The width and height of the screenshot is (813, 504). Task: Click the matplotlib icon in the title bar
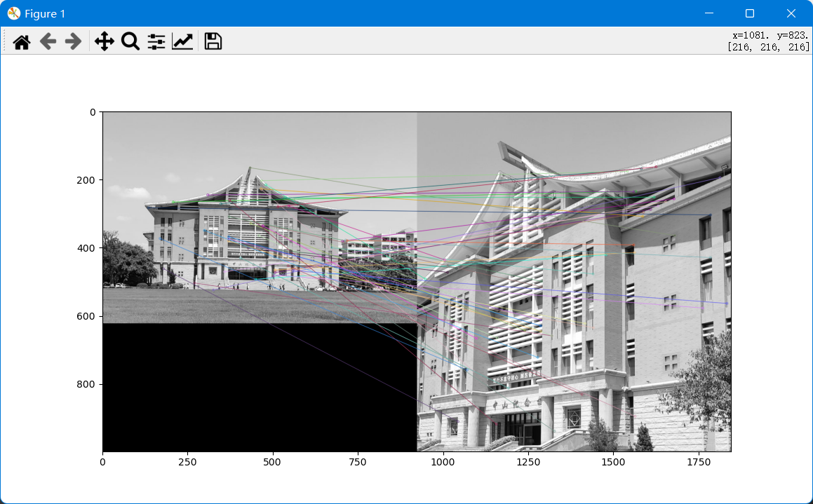click(x=13, y=13)
